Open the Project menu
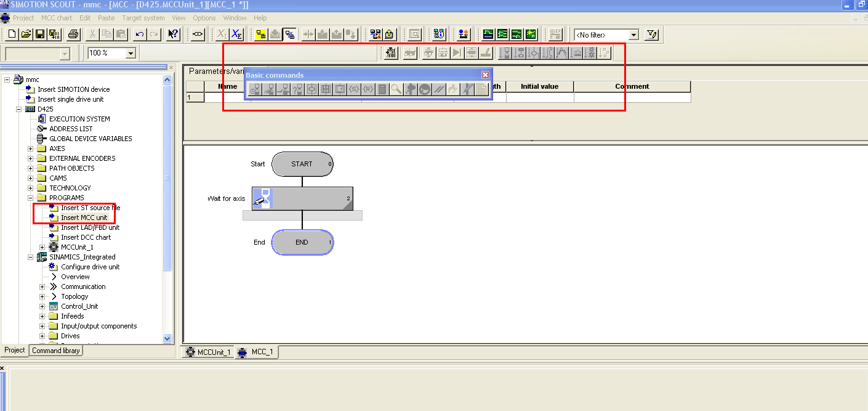This screenshot has width=868, height=411. coord(23,18)
